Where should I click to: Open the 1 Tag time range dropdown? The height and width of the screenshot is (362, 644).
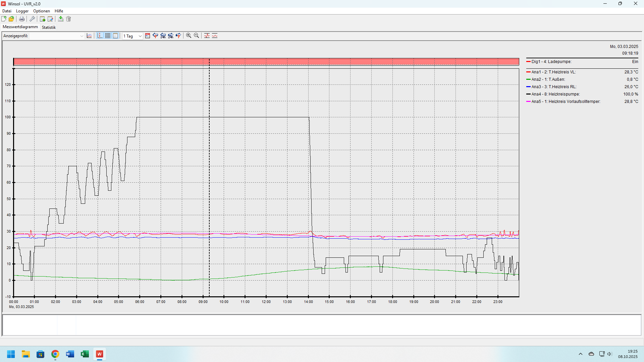pyautogui.click(x=140, y=36)
